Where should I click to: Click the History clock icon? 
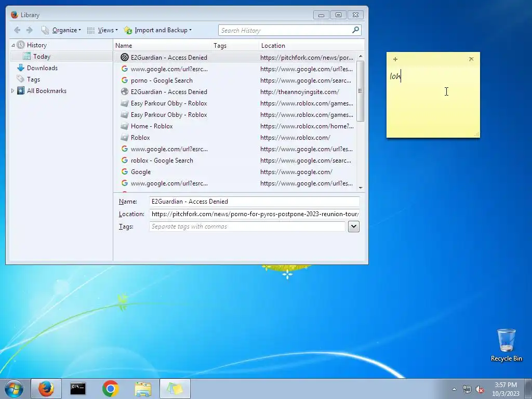click(21, 45)
